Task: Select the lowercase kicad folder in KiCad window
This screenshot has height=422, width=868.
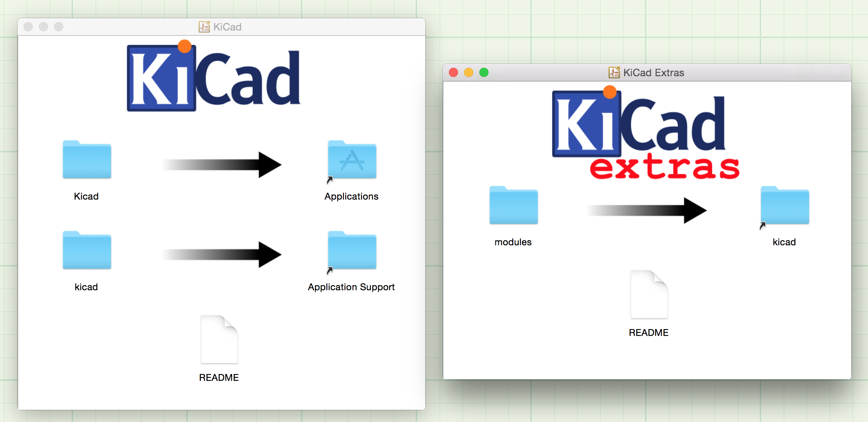Action: (87, 251)
